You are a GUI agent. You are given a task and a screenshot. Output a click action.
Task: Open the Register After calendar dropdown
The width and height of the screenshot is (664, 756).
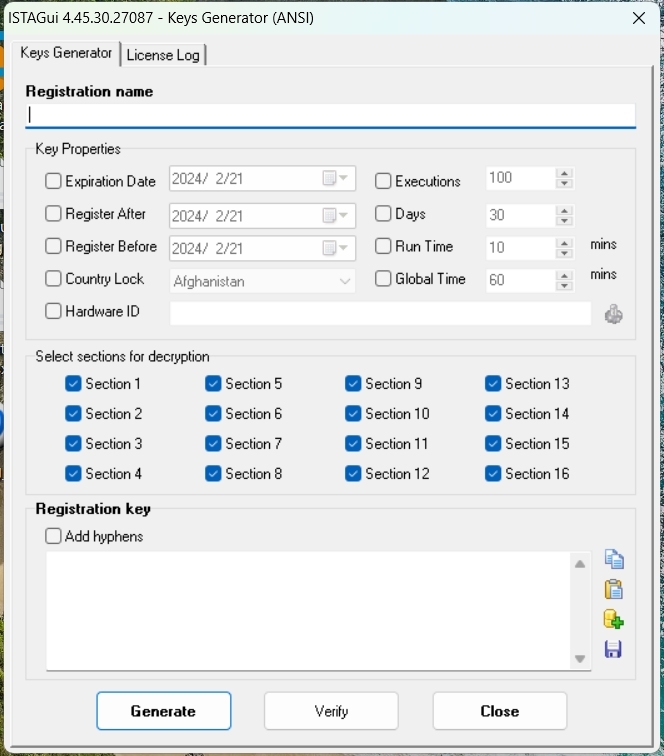tap(336, 215)
